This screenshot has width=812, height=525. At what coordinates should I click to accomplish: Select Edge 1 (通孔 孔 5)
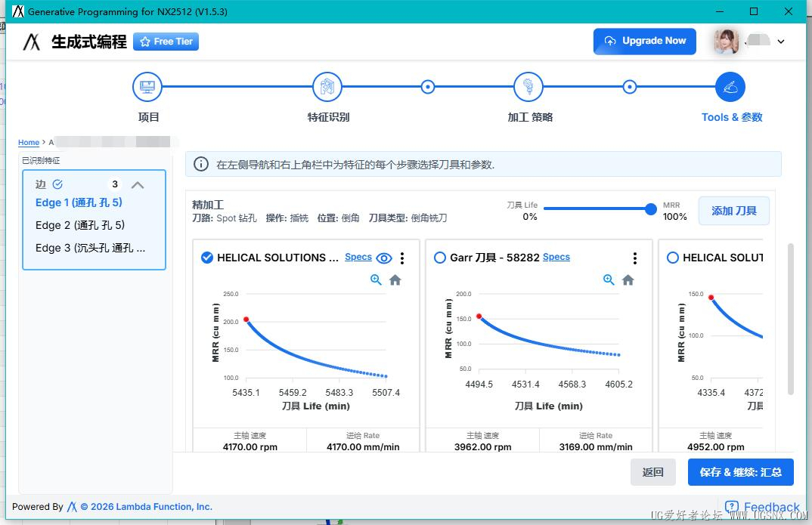(x=79, y=202)
